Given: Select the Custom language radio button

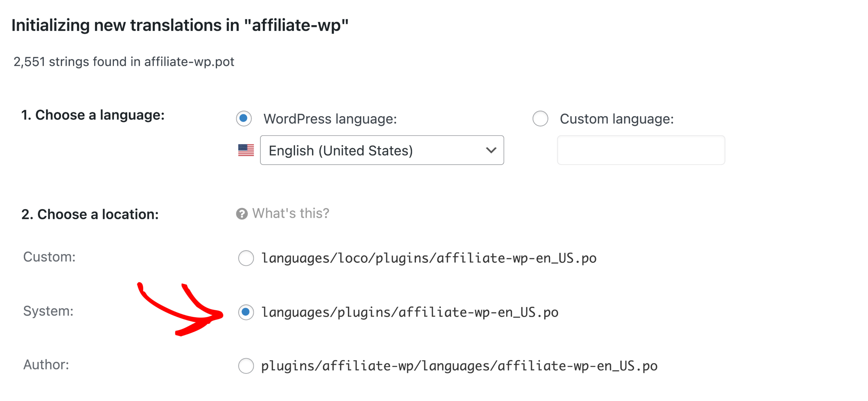Looking at the screenshot, I should click(540, 119).
